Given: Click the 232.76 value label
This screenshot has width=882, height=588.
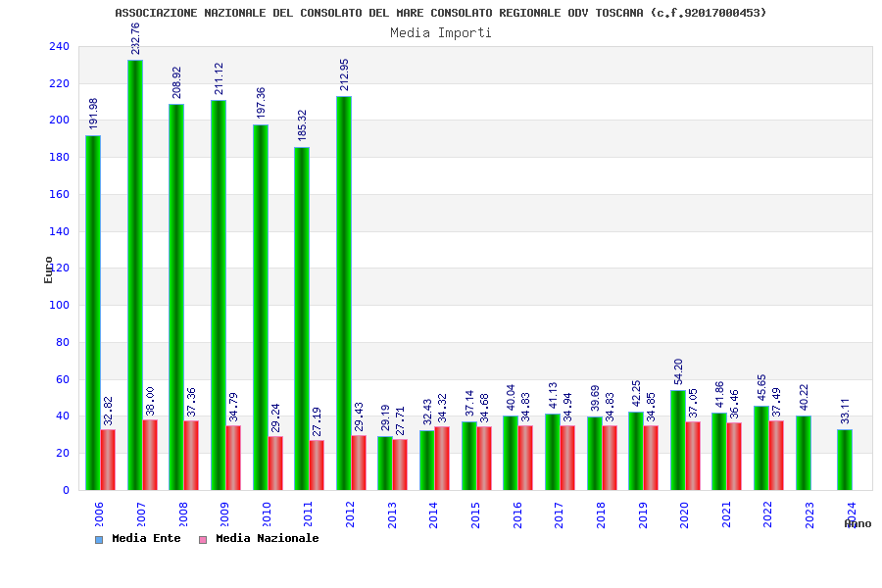Looking at the screenshot, I should pyautogui.click(x=135, y=38).
